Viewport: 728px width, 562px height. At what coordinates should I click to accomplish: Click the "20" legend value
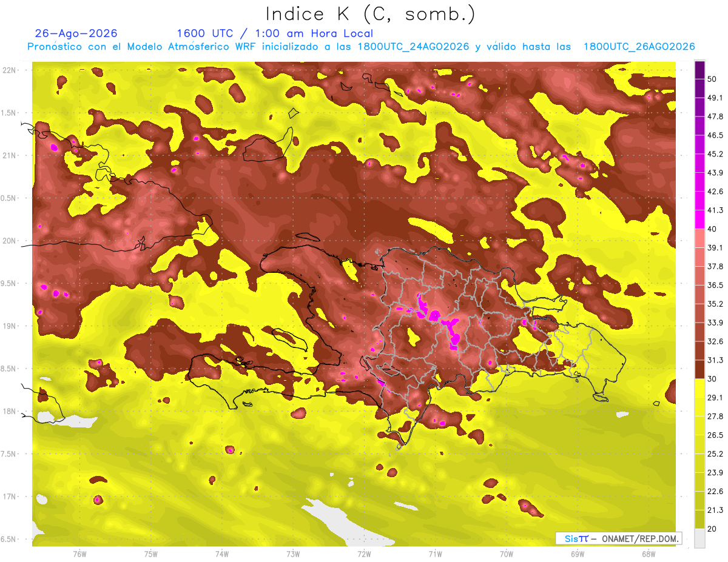click(x=713, y=529)
